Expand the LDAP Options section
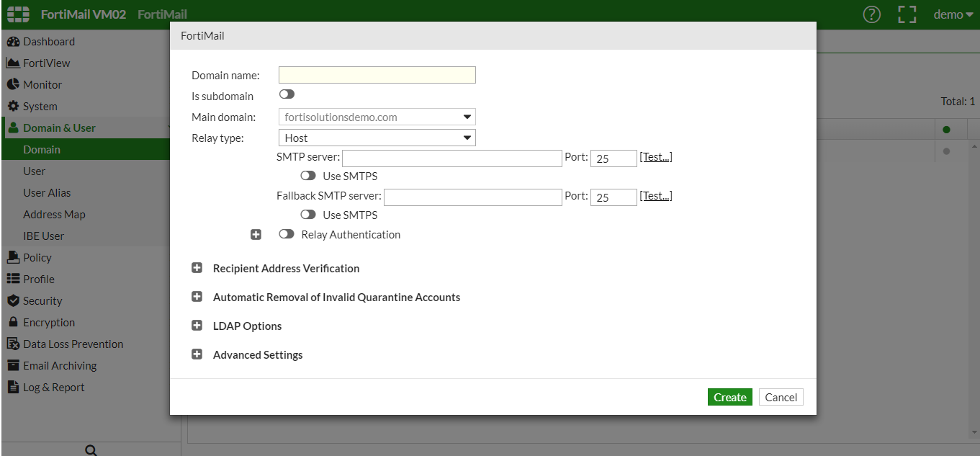980x456 pixels. tap(197, 325)
